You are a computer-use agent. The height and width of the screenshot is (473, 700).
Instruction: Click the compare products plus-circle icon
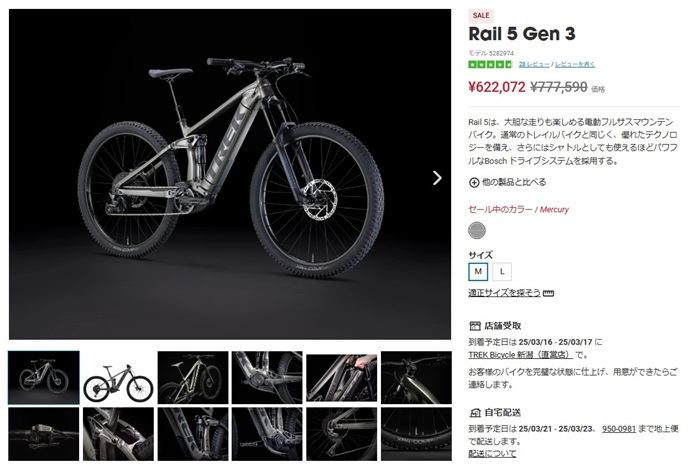tap(474, 183)
